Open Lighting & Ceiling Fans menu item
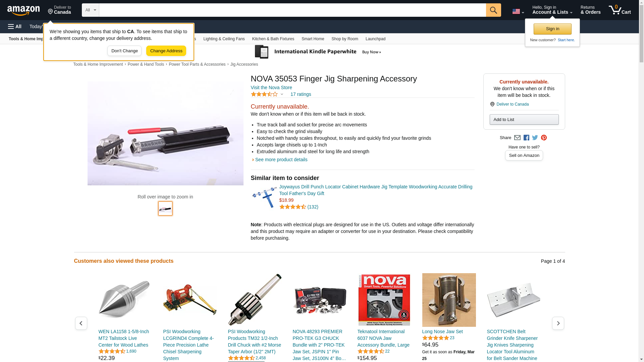This screenshot has width=644, height=362. (224, 39)
